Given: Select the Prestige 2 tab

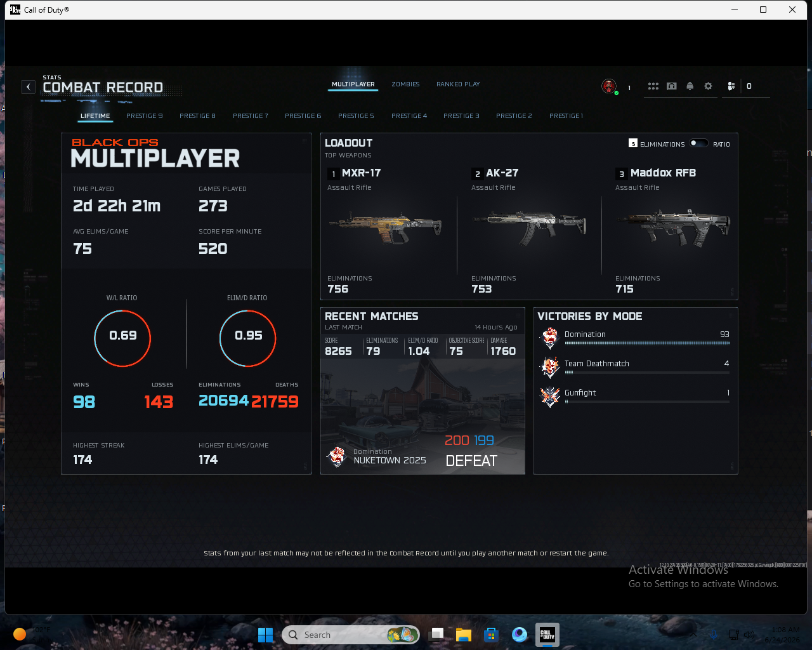Looking at the screenshot, I should (514, 116).
